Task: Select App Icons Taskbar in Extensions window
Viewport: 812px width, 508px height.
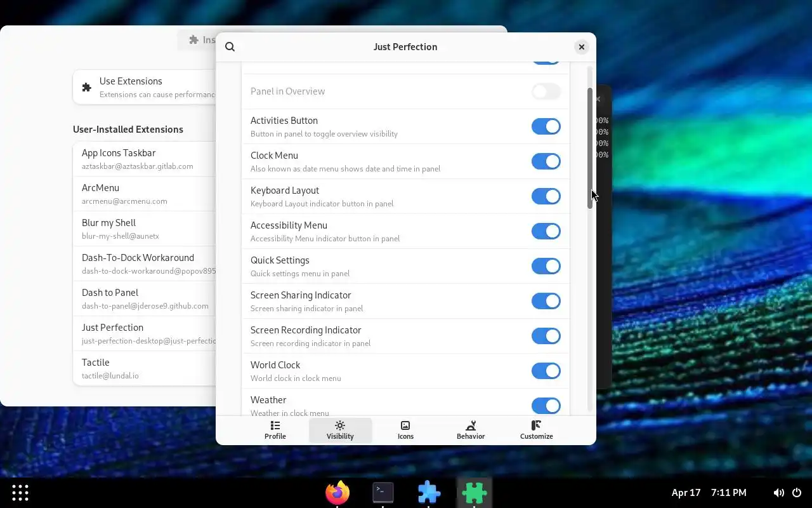Action: (145, 159)
